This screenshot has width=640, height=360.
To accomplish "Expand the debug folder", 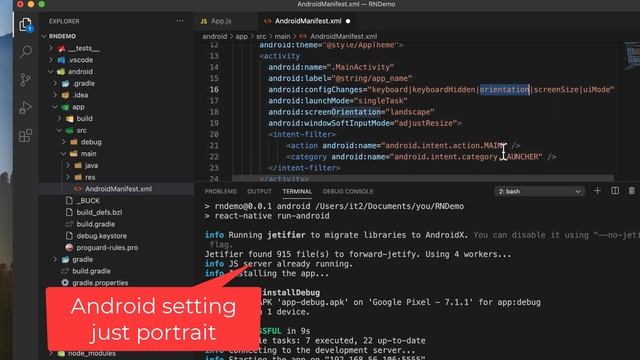I will (x=64, y=142).
